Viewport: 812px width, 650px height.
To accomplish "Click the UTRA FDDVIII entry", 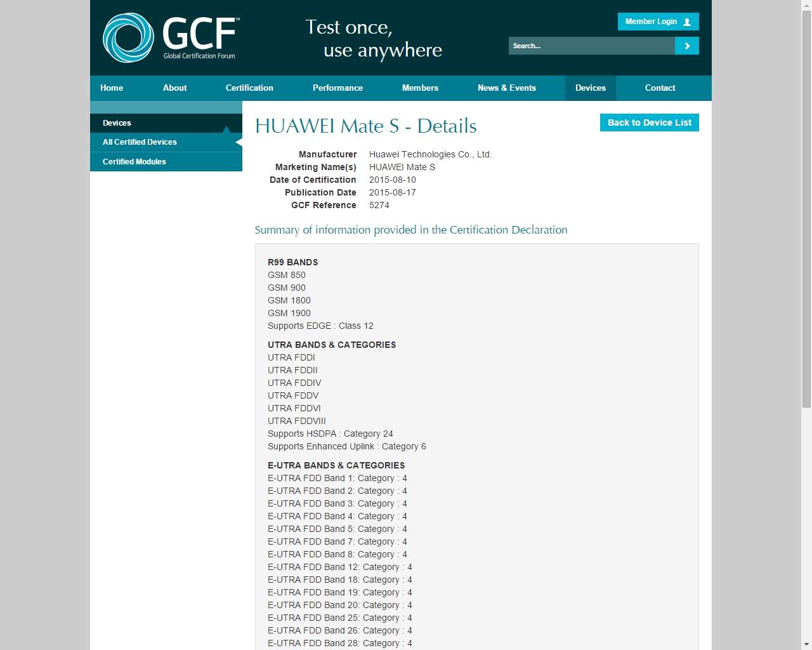I will (x=297, y=421).
